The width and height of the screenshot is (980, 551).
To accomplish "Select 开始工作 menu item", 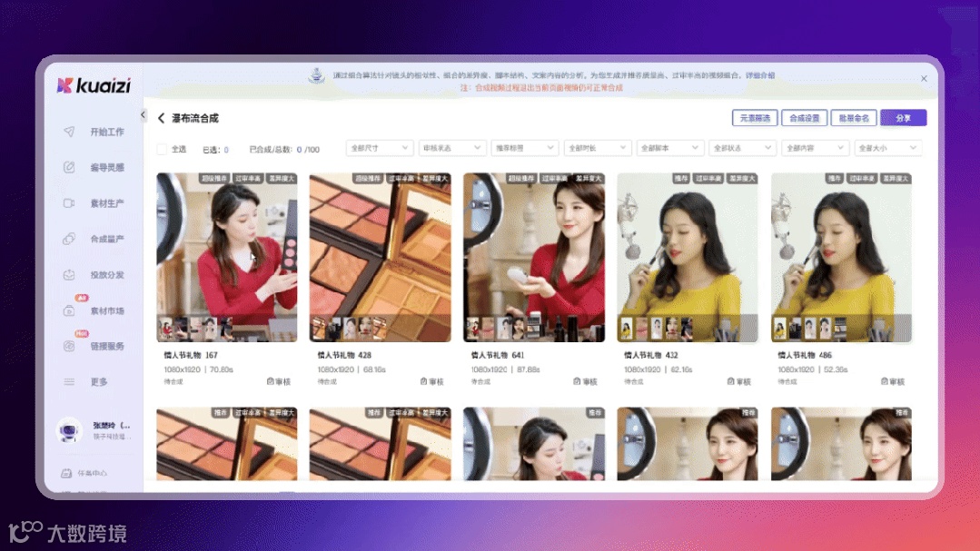I will (x=107, y=132).
